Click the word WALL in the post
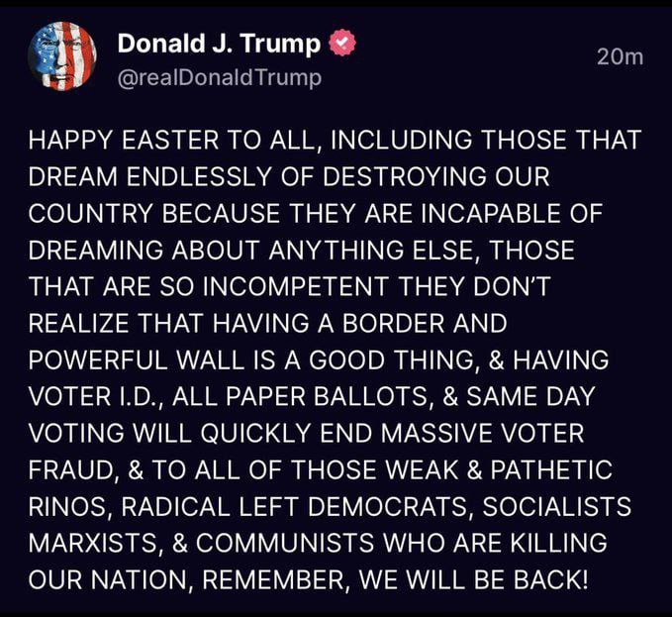 197,360
